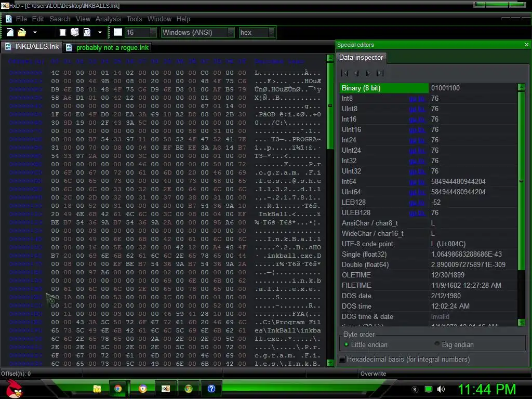Click hex view scrollbar down arrow
This screenshot has width=532, height=399.
[330, 363]
